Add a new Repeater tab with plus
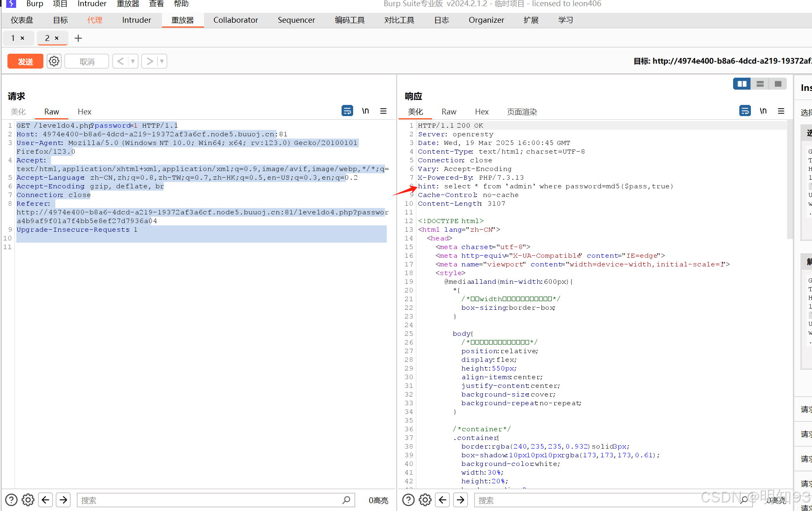 click(78, 38)
